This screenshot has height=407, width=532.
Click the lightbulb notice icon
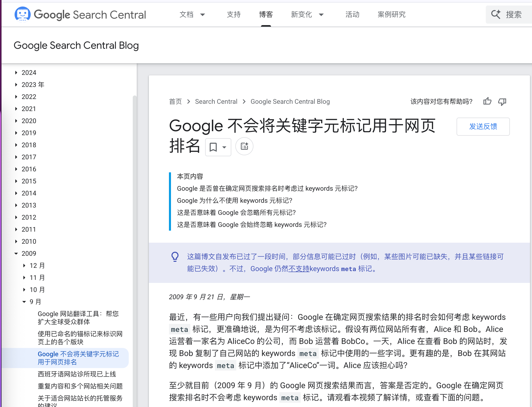coord(175,257)
